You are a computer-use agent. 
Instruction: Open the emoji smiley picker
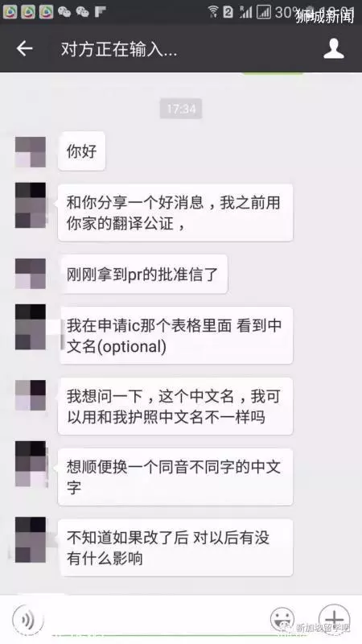[x=282, y=619]
